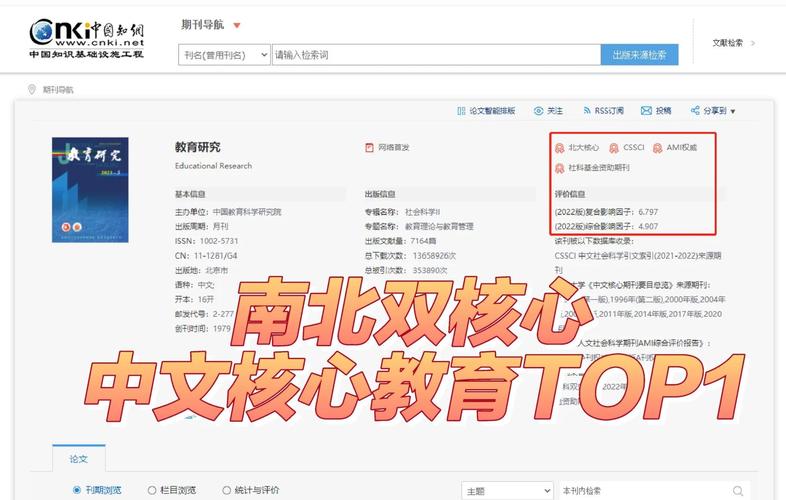Open the CNKI logo homepage link
Screen dimensions: 786x500
[87, 39]
